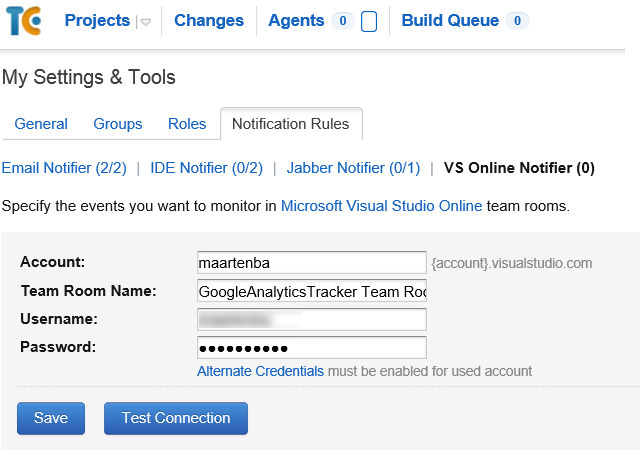Open Email Notifier (2/2) settings
This screenshot has height=450, width=640.
tap(64, 168)
